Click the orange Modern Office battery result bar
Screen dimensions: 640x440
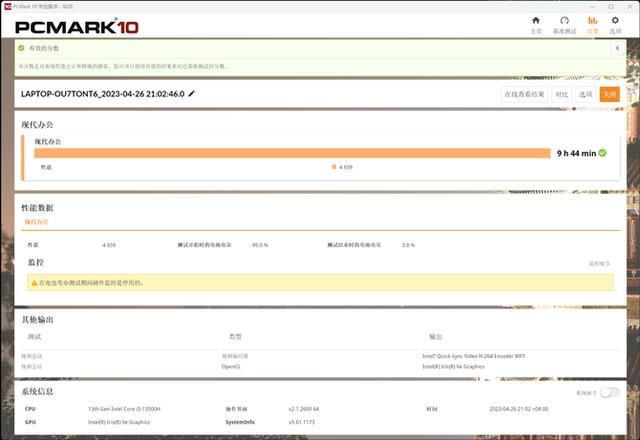click(292, 153)
